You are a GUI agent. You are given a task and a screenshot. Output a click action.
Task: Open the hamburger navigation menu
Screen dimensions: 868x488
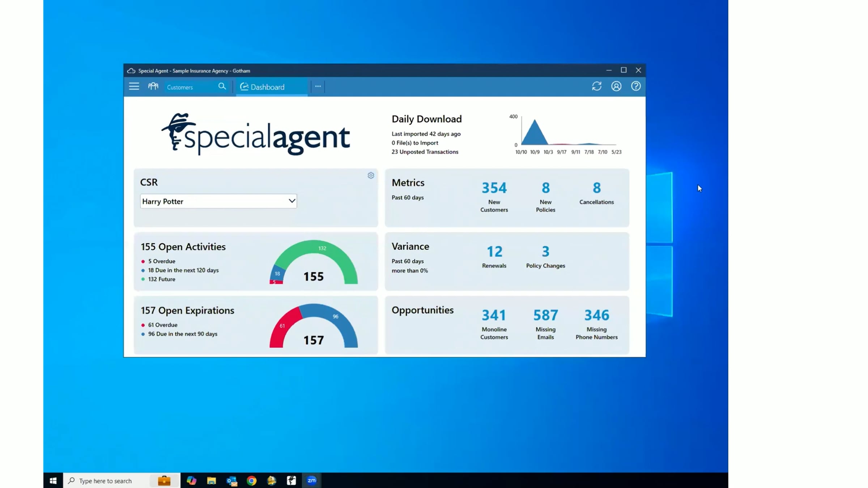134,86
